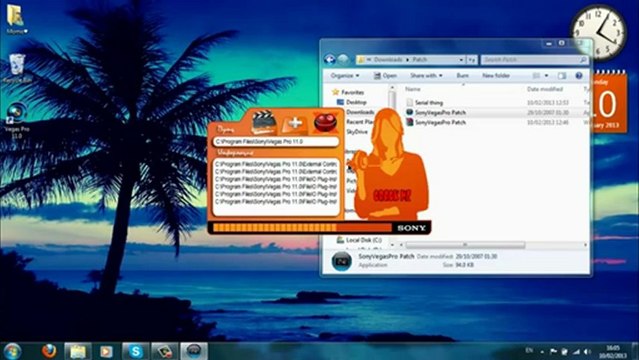Open the media player taskbar icon
This screenshot has width=639, height=360.
[x=106, y=351]
